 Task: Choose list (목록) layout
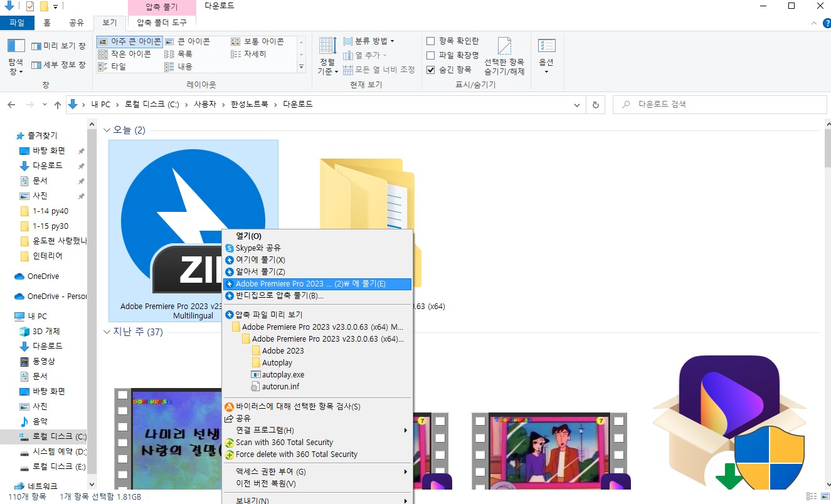(179, 54)
